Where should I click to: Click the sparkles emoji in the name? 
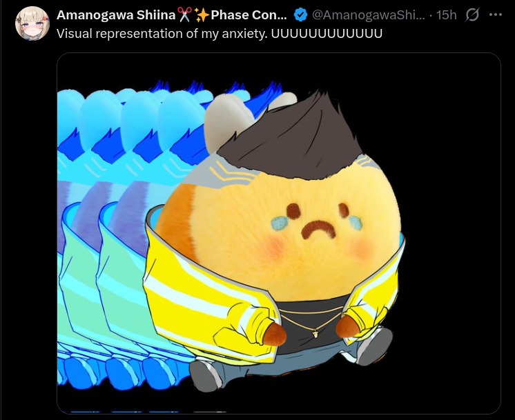click(x=202, y=14)
